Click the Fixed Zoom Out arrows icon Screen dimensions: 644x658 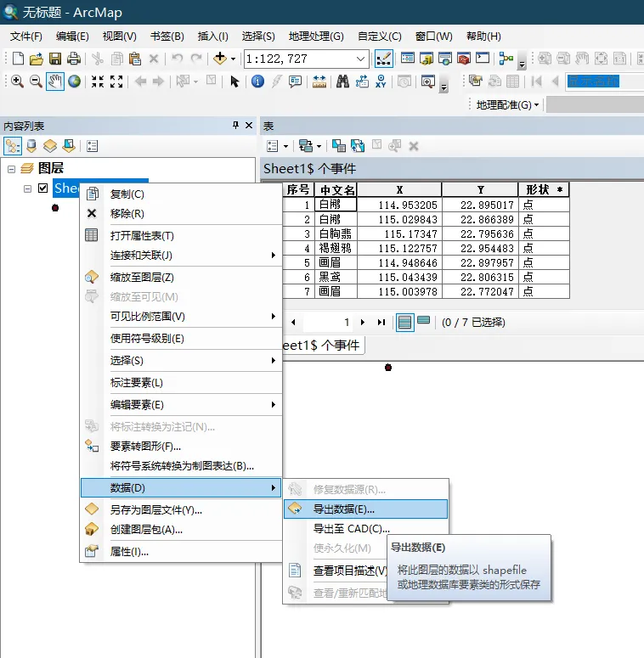[x=116, y=81]
